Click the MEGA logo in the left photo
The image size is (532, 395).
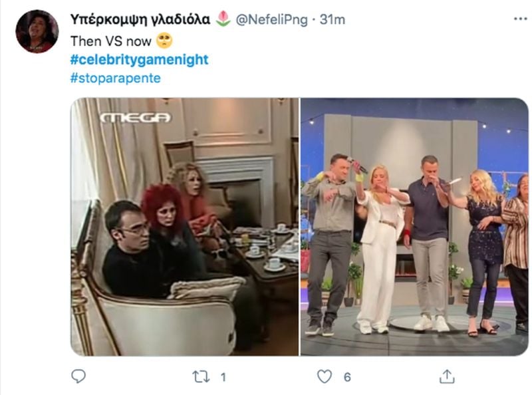pos(136,118)
